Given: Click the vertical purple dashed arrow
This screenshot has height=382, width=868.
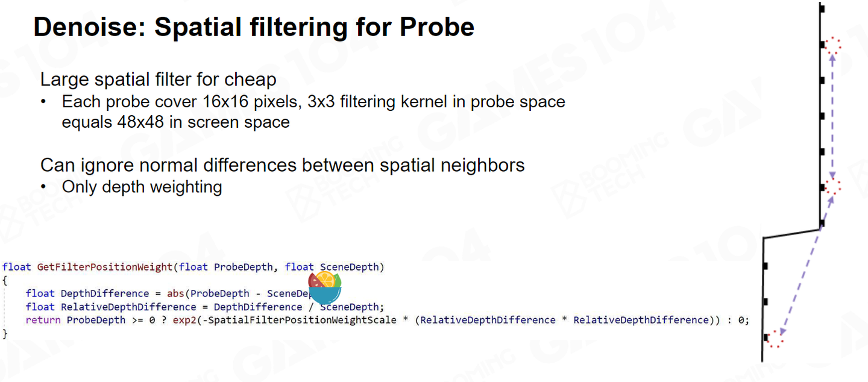Looking at the screenshot, I should 832,114.
